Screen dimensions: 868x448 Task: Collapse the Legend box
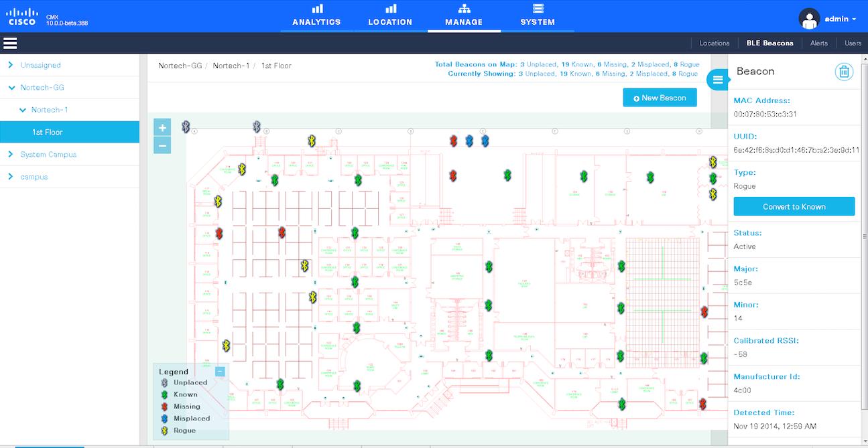(x=220, y=372)
